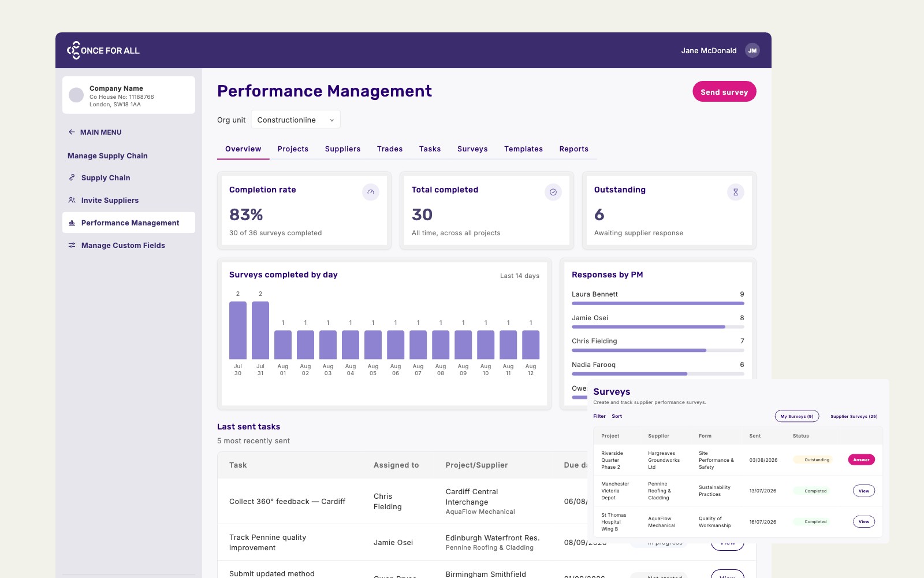Click View for Manchester Victoria Depot survey
The height and width of the screenshot is (578, 924).
pyautogui.click(x=864, y=491)
